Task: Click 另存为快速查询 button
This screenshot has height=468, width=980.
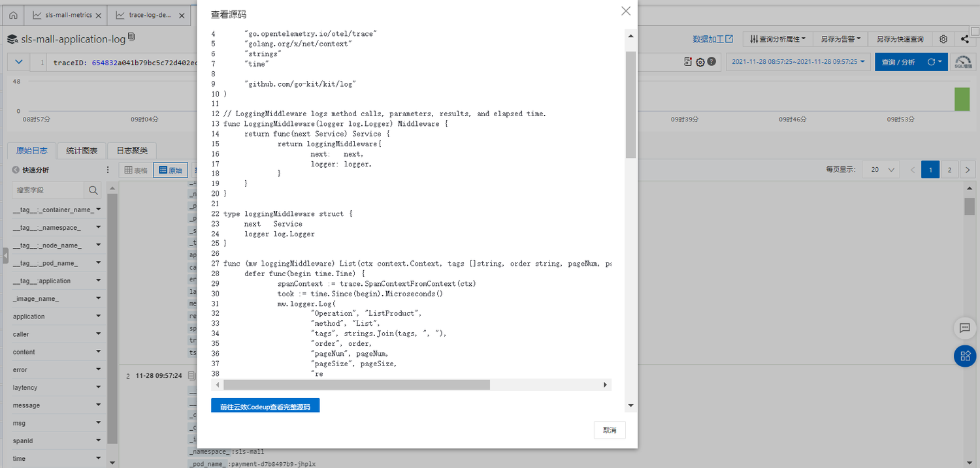Action: coord(900,39)
